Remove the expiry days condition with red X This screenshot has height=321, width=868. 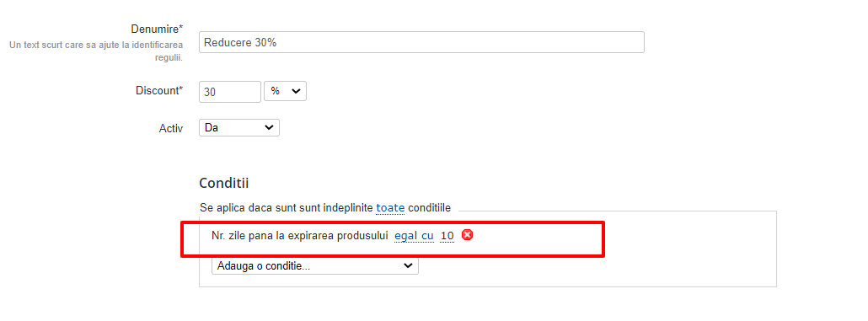(467, 235)
